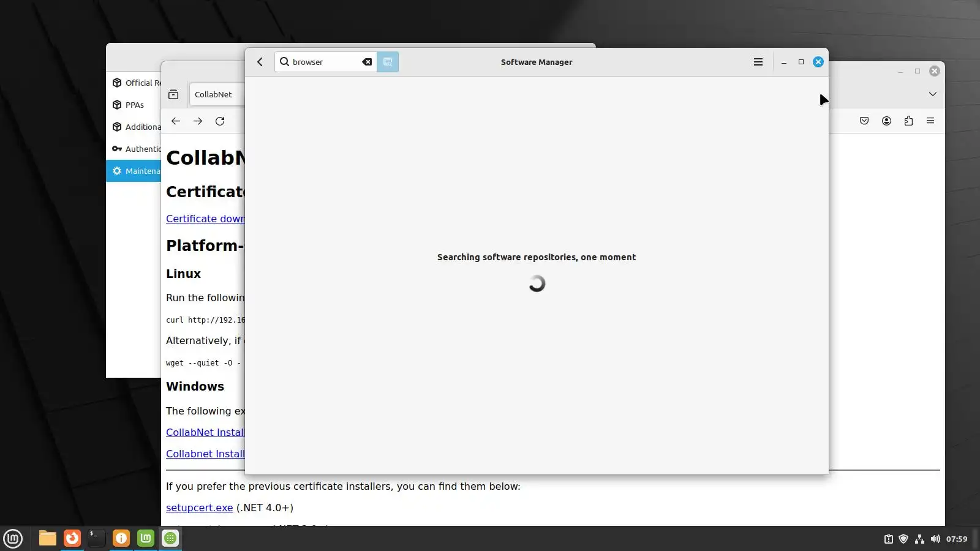Go back in Software Manager
Viewport: 980px width, 551px height.
click(260, 62)
